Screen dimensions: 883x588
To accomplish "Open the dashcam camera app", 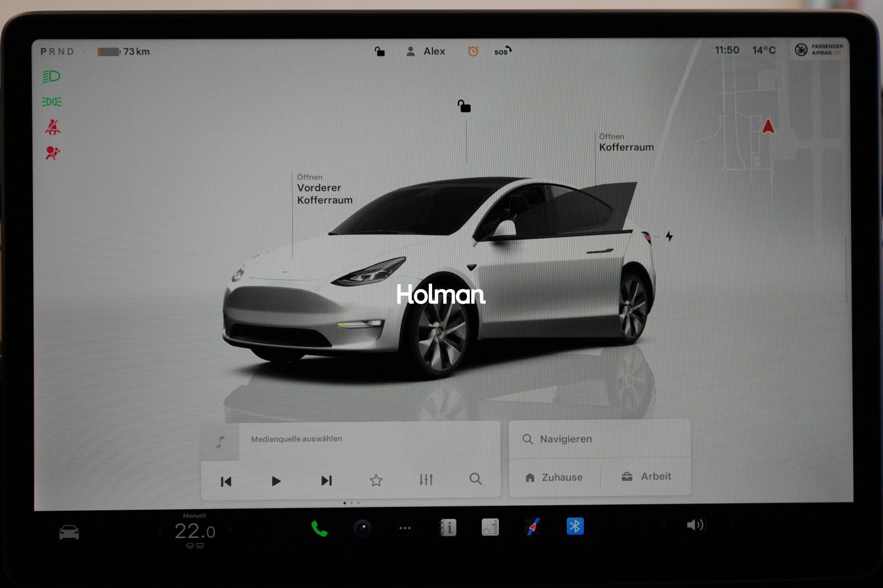I will 362,528.
